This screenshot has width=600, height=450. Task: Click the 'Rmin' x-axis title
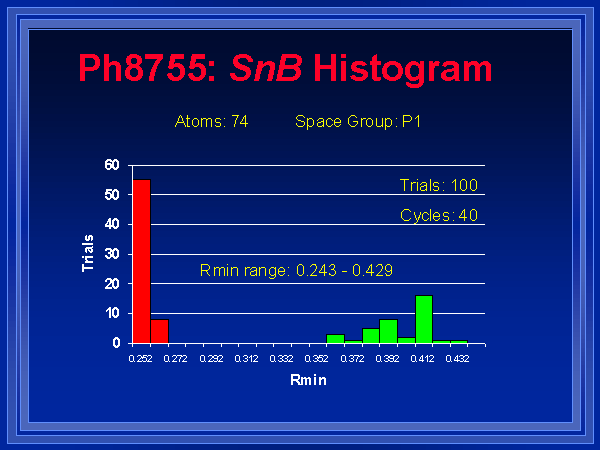click(x=301, y=380)
